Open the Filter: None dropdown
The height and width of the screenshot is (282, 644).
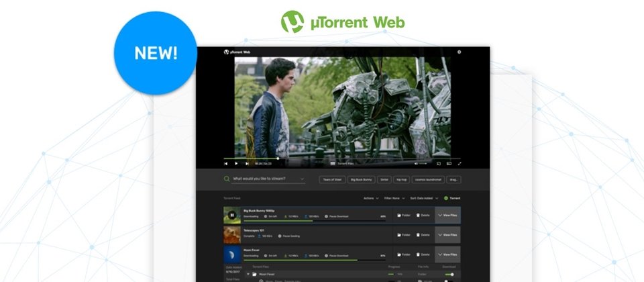[394, 198]
